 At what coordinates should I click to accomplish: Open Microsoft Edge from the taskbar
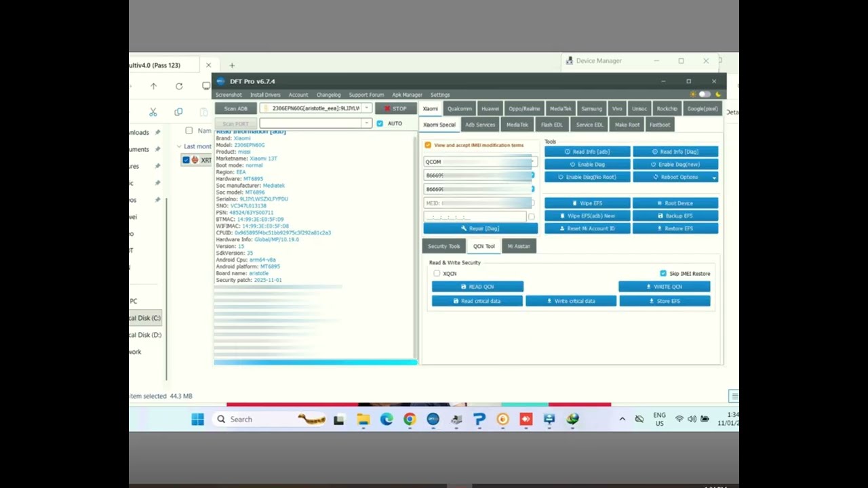pos(387,420)
